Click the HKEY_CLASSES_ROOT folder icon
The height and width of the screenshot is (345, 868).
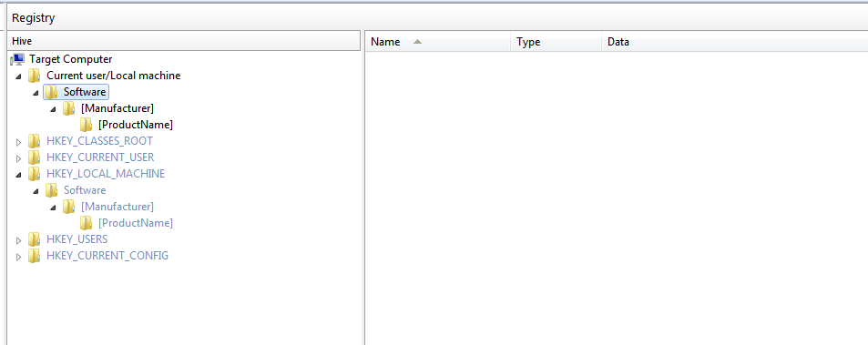(x=35, y=141)
